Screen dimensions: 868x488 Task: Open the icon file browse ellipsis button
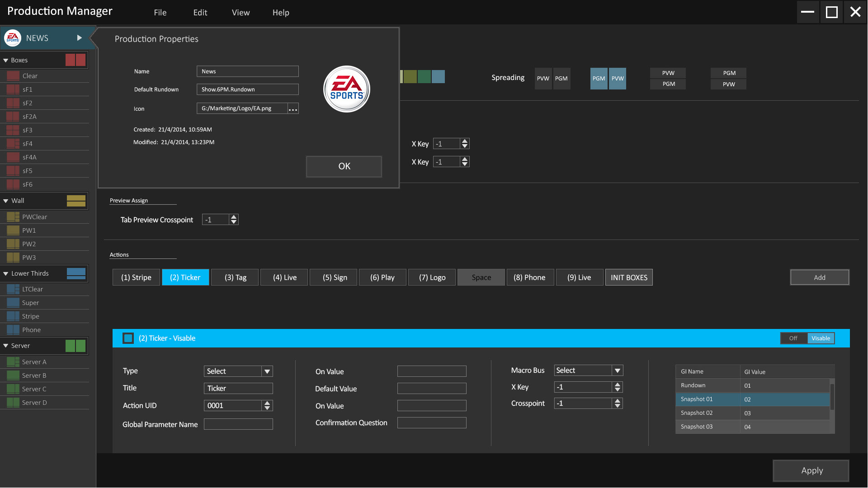pyautogui.click(x=293, y=109)
